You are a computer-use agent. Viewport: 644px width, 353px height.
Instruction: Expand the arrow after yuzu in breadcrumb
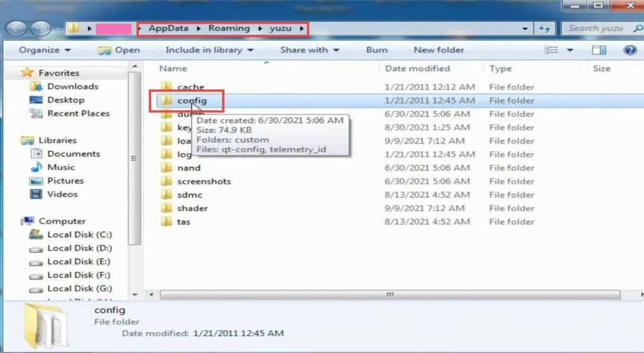pos(301,28)
